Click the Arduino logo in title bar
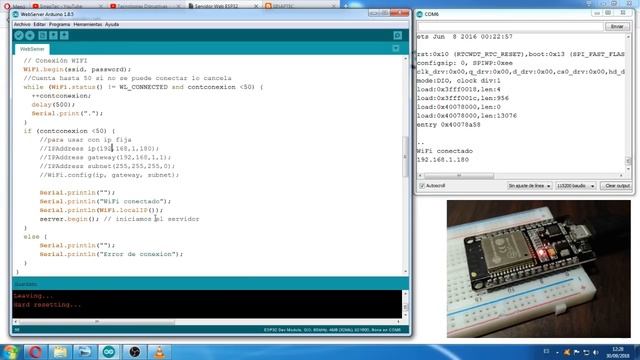Screen dimensions: 640x360 16,14
